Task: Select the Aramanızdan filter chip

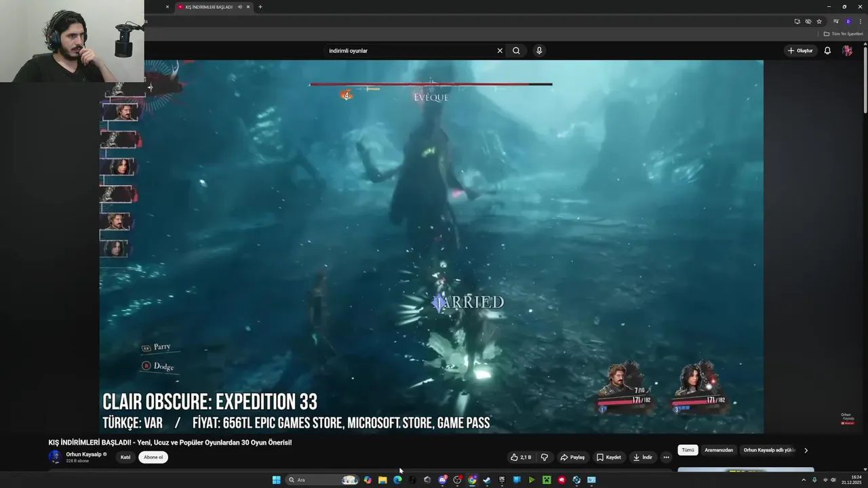Action: coord(719,450)
